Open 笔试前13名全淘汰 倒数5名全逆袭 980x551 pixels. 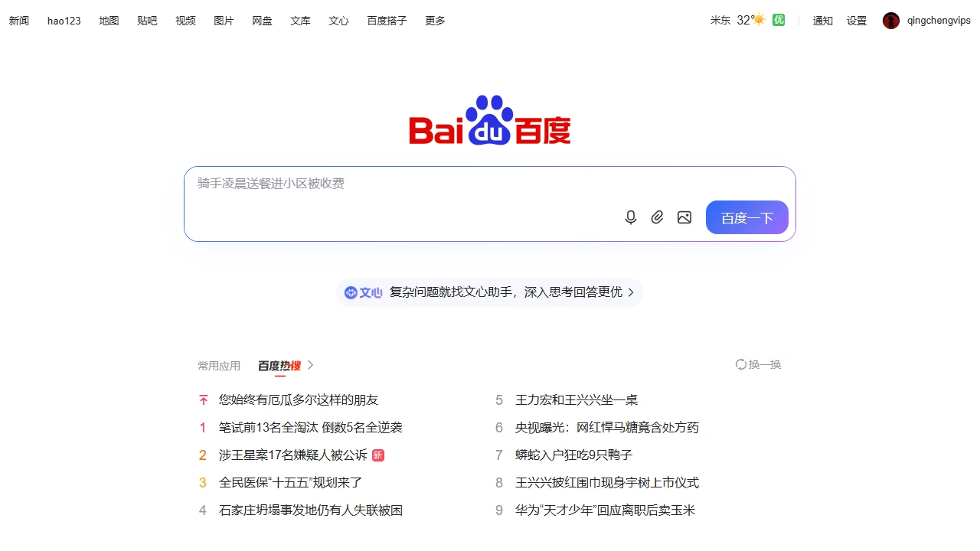coord(311,427)
